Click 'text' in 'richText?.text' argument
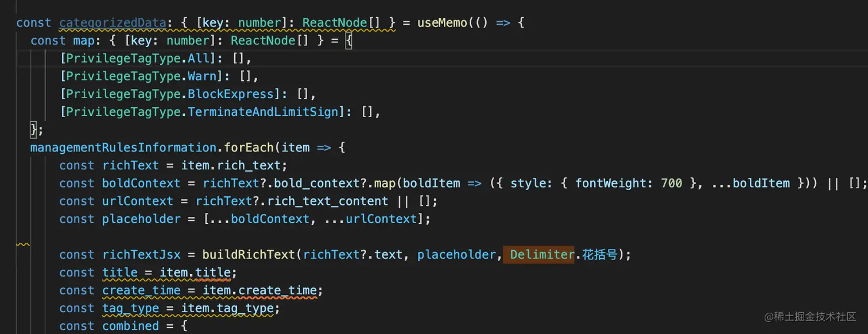Image resolution: width=868 pixels, height=334 pixels. [x=389, y=254]
